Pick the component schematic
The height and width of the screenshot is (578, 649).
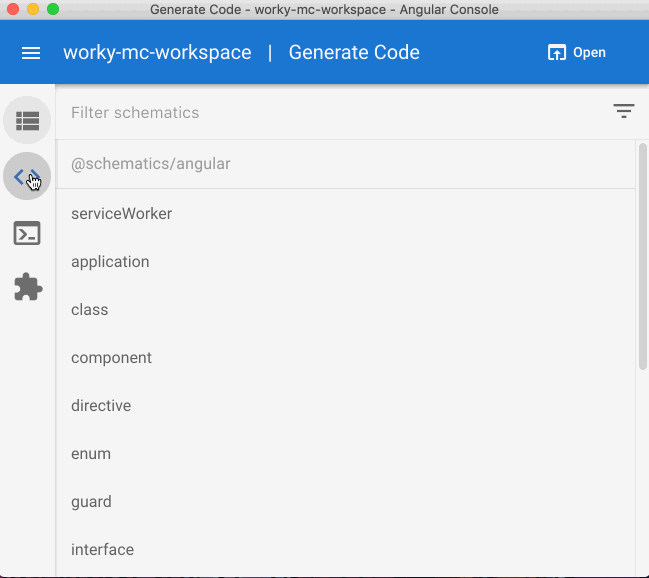click(346, 358)
